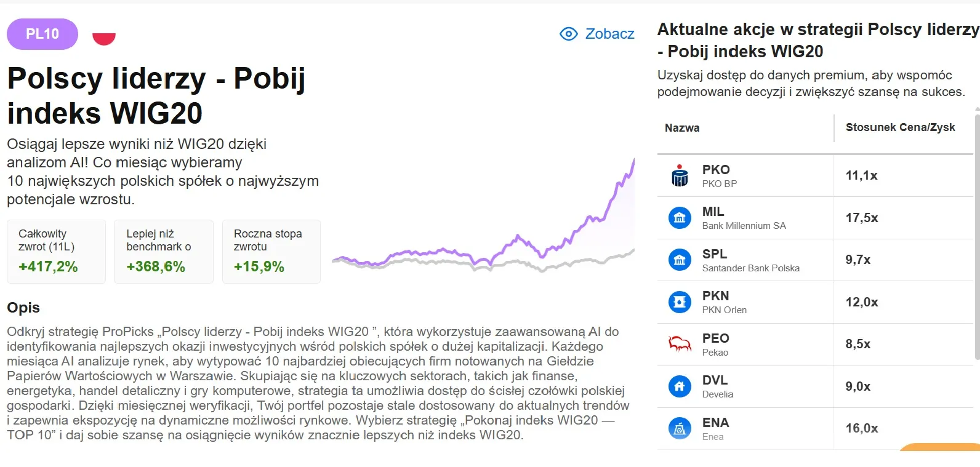Select the "Całkowity zwrot (11L)" stats card

(x=56, y=251)
